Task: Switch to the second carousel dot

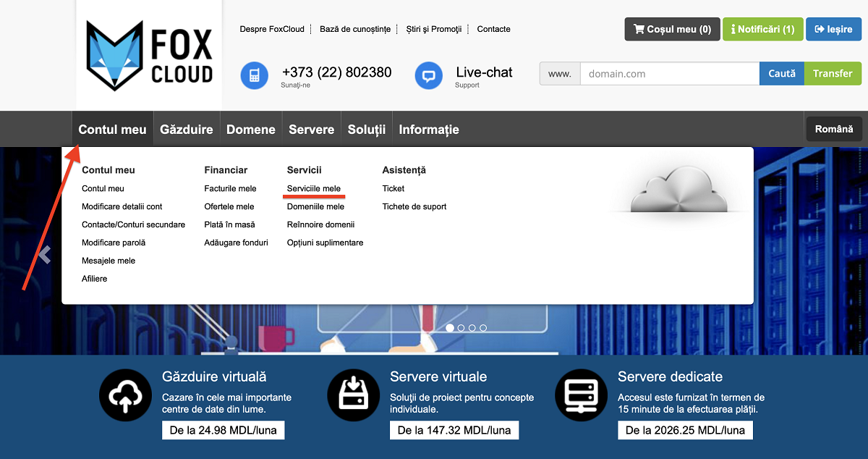Action: point(461,328)
